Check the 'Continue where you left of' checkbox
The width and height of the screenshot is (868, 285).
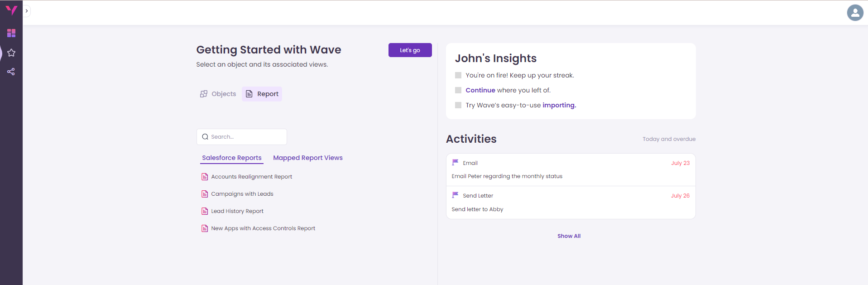pos(458,90)
